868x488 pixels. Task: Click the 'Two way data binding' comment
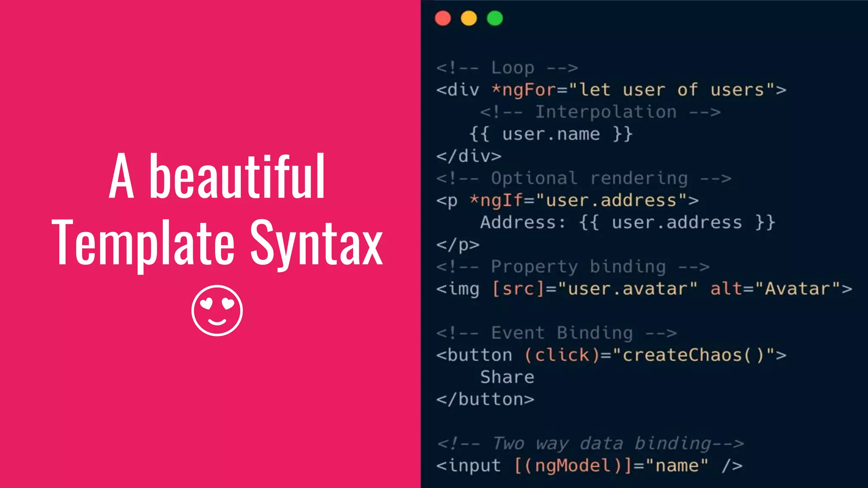[590, 444]
